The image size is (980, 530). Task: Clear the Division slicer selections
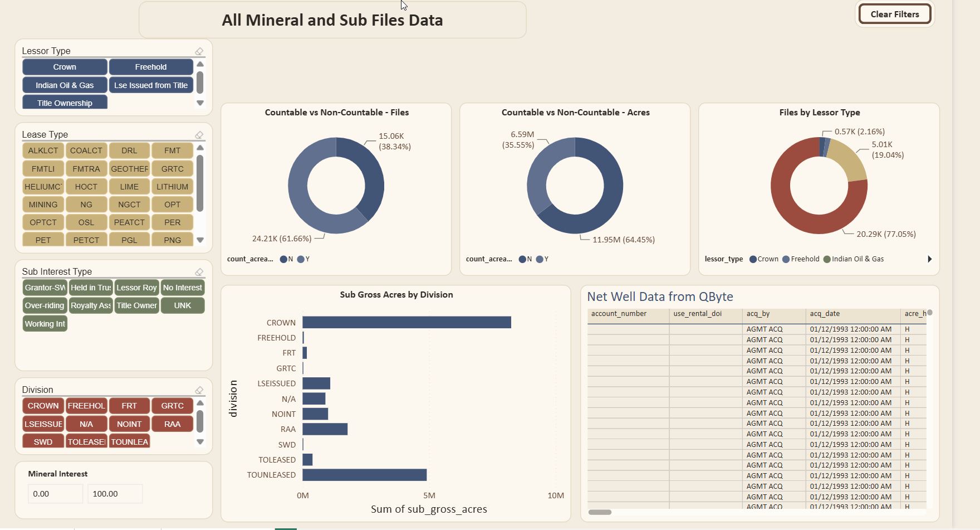tap(199, 390)
